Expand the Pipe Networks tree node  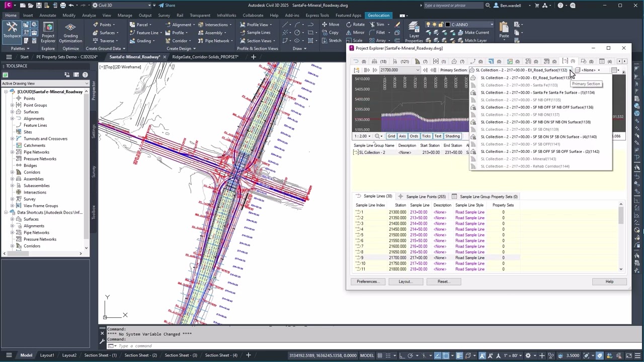[x=12, y=152]
